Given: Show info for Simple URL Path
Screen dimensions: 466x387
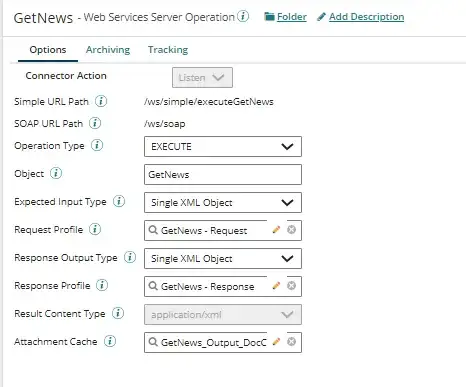Looking at the screenshot, I should coord(101,101).
